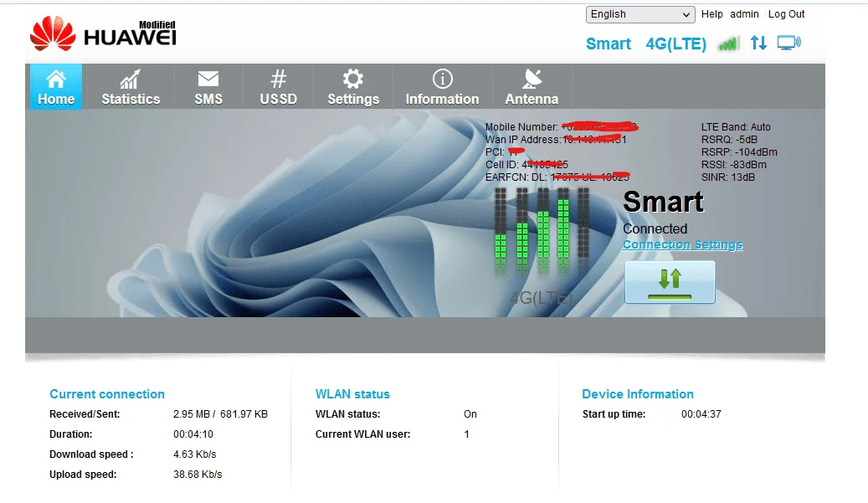Select the Duration value 00:04:10
The height and width of the screenshot is (503, 868).
(x=193, y=434)
